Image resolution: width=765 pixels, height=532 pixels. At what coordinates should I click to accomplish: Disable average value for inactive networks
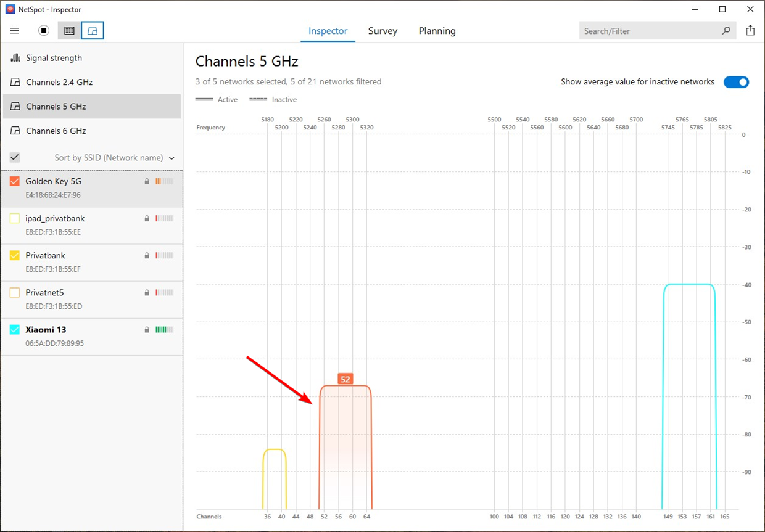click(736, 81)
